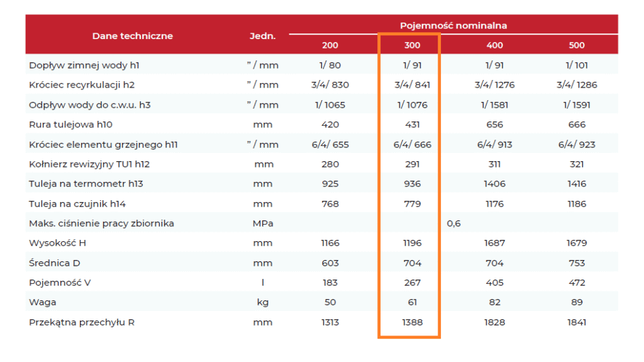Click the value '280' cell
This screenshot has width=644, height=362.
(x=330, y=164)
